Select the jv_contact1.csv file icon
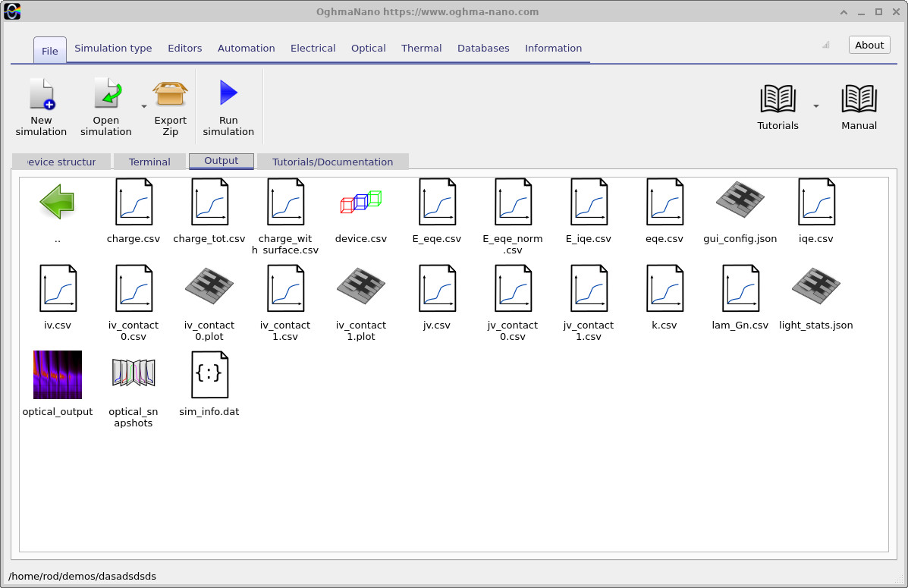 coord(589,288)
